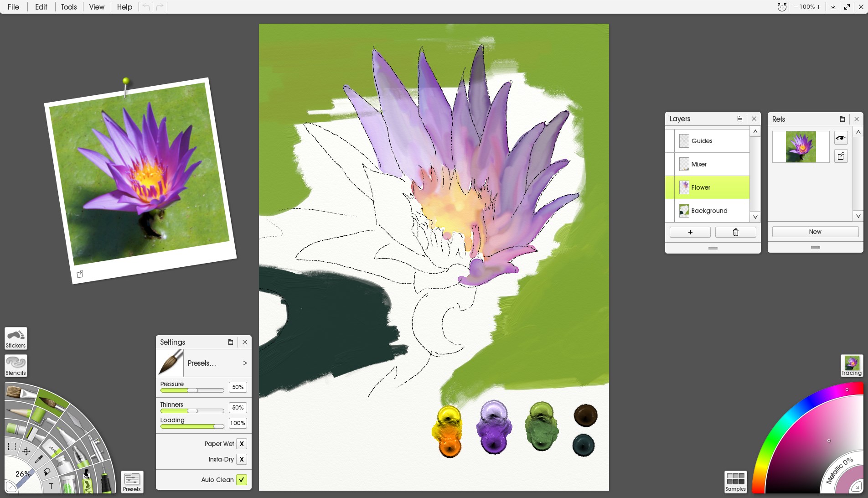Open the View menu
Image resolution: width=868 pixels, height=498 pixels.
[x=96, y=7]
